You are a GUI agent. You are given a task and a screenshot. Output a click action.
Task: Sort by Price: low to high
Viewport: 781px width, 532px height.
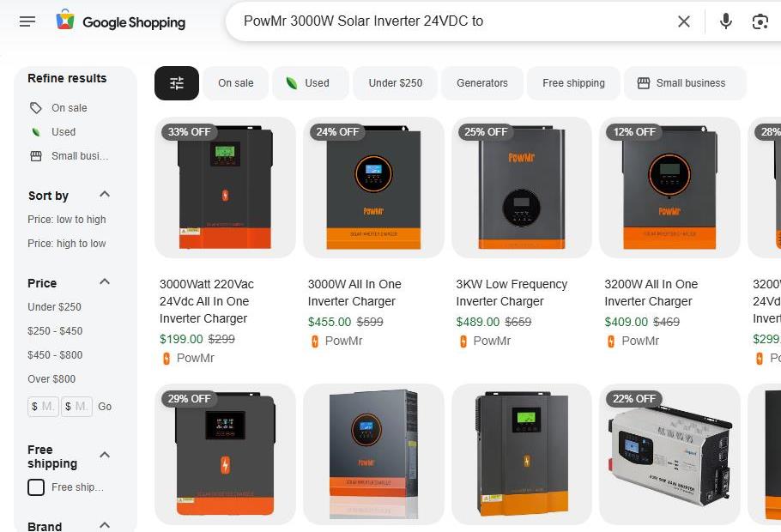[x=67, y=220]
